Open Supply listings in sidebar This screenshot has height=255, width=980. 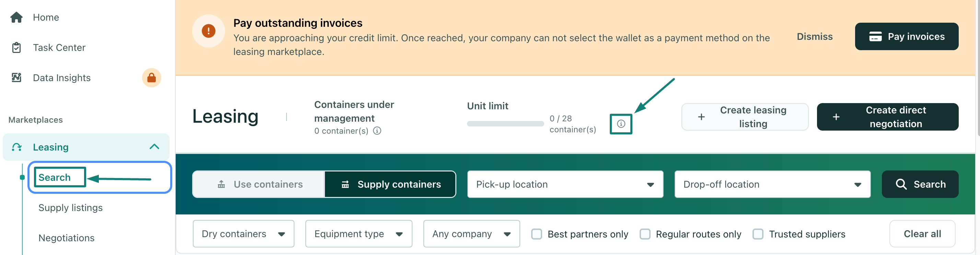[x=70, y=208]
